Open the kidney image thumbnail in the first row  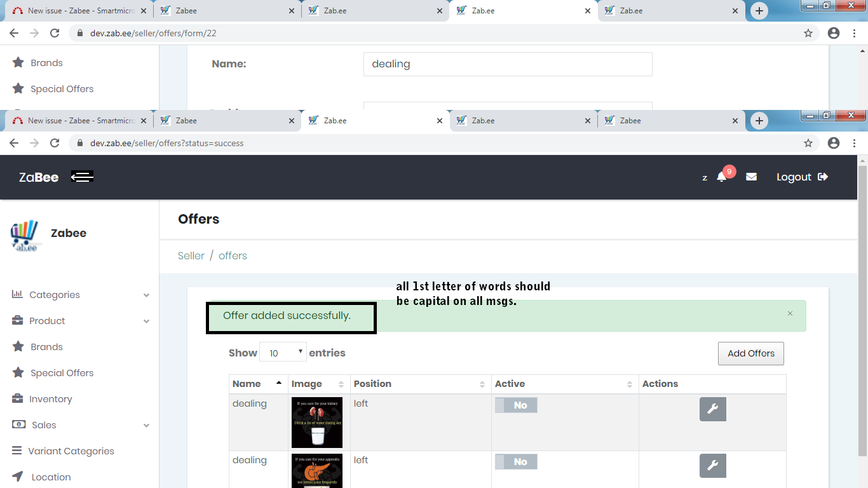tap(317, 423)
